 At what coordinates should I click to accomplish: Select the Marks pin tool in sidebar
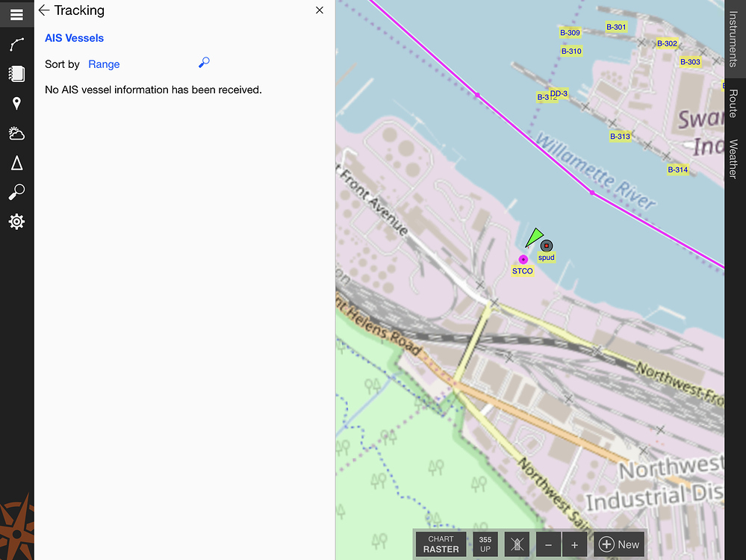[x=16, y=103]
